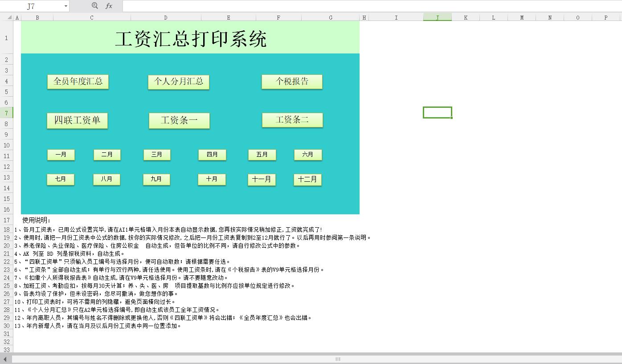Click the horizontal scrollbar at the bottom
Image resolution: width=622 pixels, height=364 pixels.
pyautogui.click(x=337, y=359)
